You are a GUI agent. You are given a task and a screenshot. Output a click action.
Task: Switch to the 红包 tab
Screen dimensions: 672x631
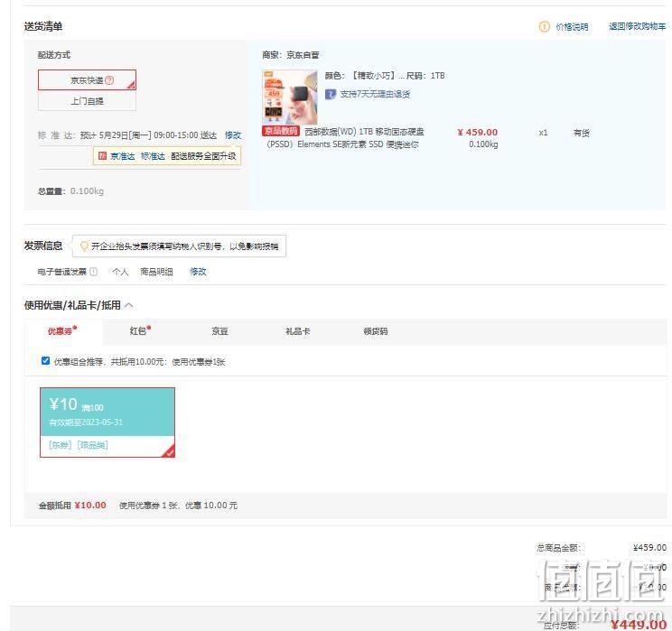[x=140, y=330]
